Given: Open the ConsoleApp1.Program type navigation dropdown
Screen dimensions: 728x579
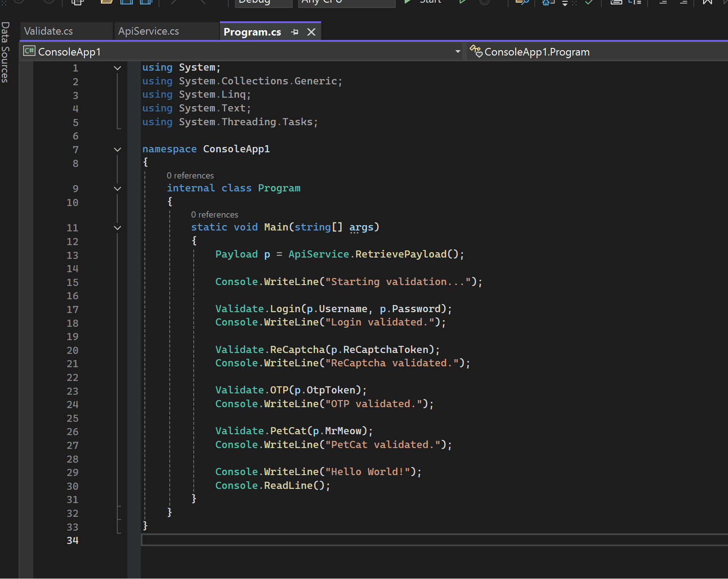Looking at the screenshot, I should coord(537,52).
